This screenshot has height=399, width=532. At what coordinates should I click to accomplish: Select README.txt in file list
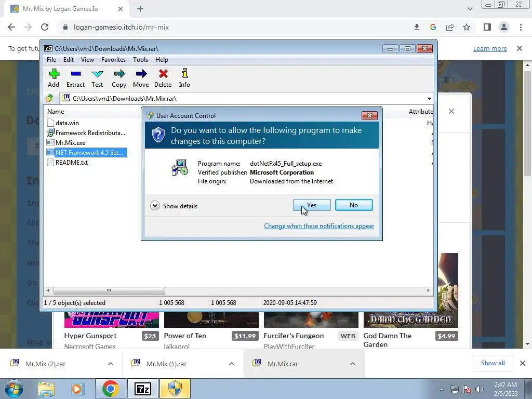pos(72,163)
